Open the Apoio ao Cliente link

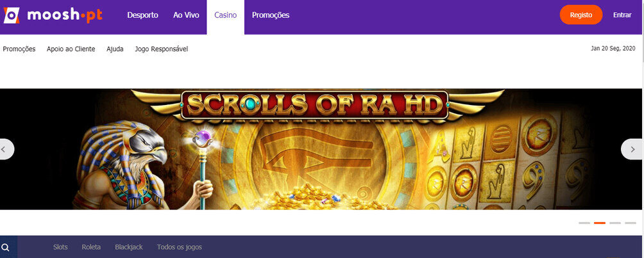coord(71,49)
